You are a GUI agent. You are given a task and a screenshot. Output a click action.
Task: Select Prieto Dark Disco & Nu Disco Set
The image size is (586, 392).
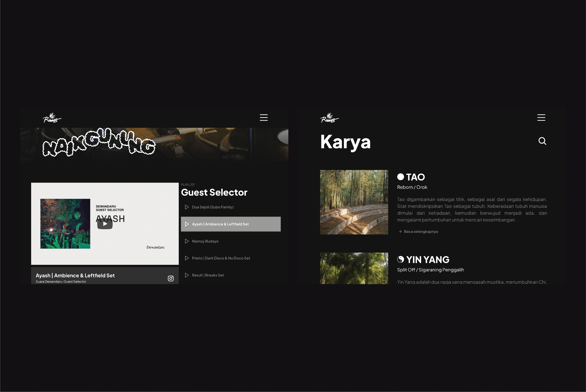[221, 258]
